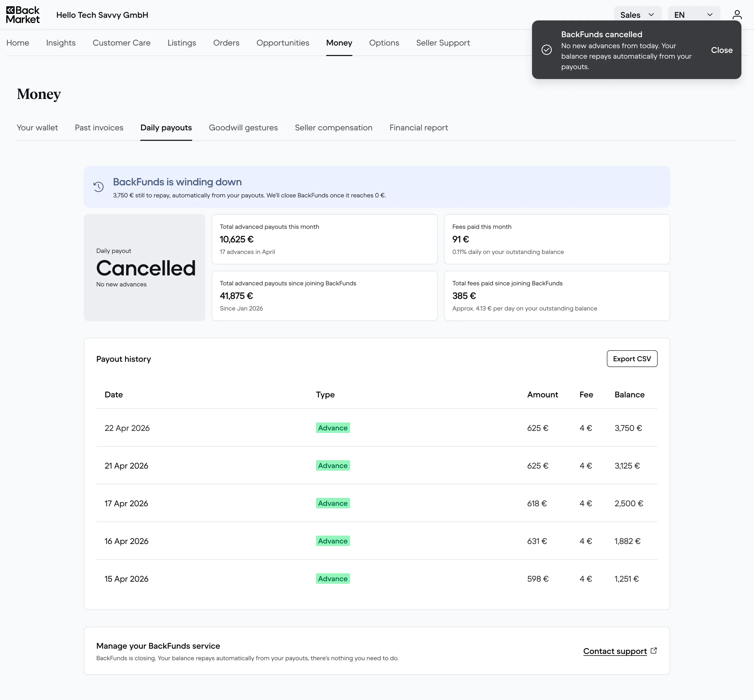Go to Seller Support
The width and height of the screenshot is (754, 700).
443,43
